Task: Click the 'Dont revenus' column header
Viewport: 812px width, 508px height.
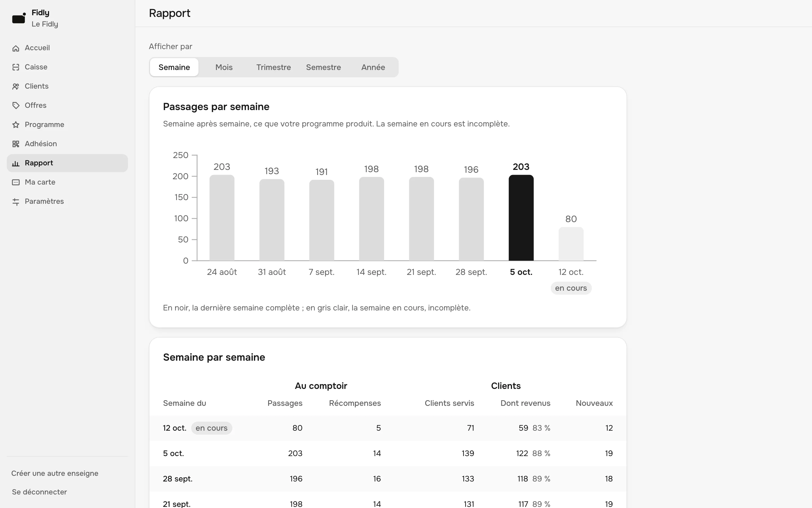Action: tap(526, 403)
